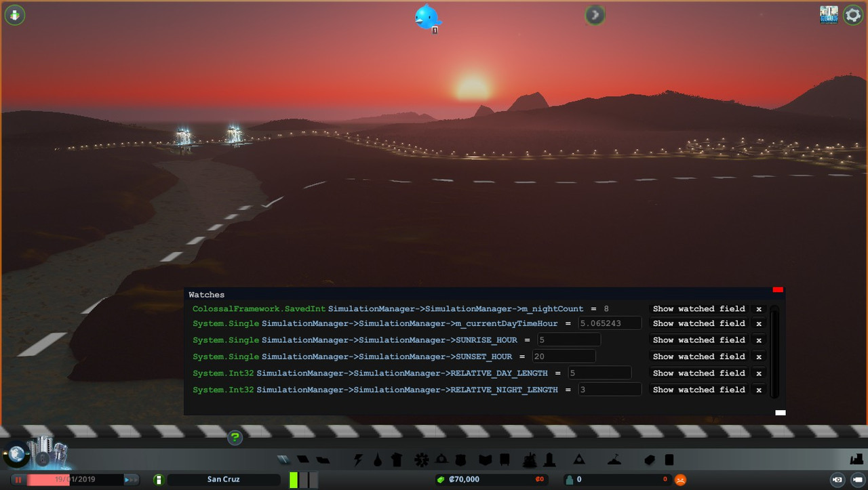Show watched field for RELATIVE_DAY_LENGTH
The image size is (868, 490).
(x=698, y=373)
